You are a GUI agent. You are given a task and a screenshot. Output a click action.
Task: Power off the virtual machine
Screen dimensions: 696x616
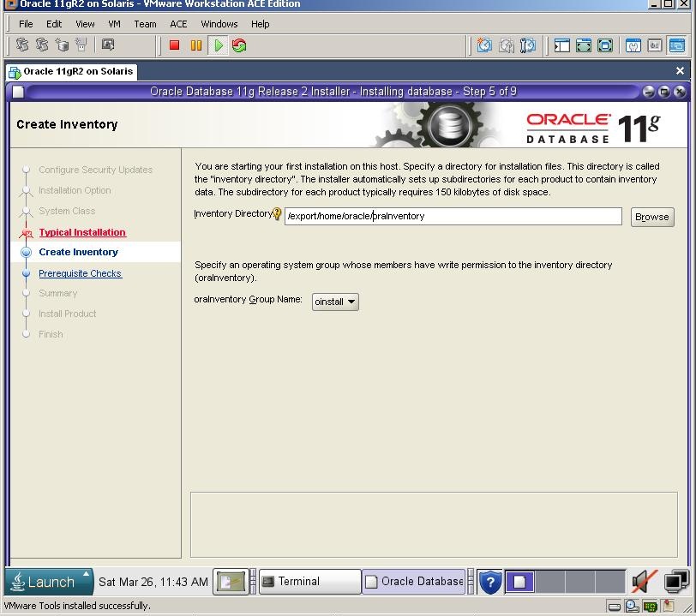click(x=174, y=45)
